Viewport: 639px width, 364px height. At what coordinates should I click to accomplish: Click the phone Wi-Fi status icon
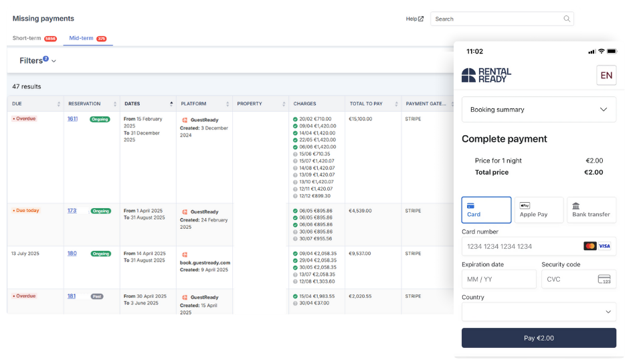click(601, 52)
